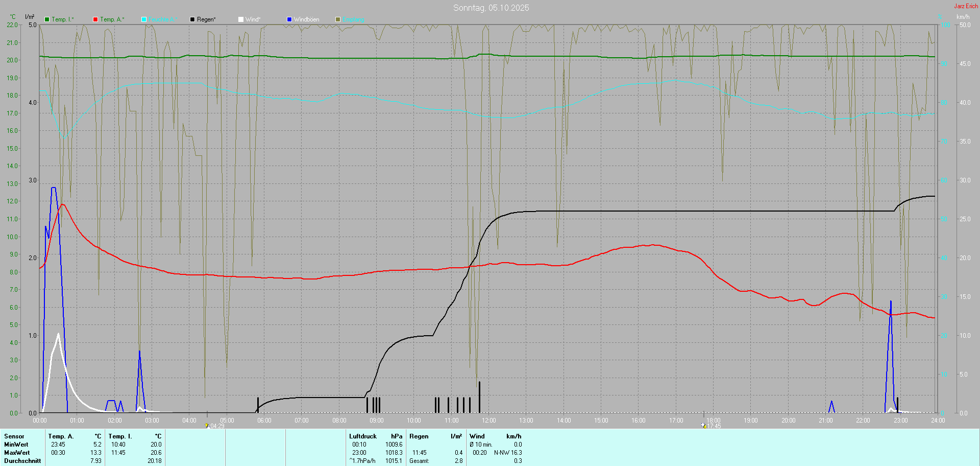The image size is (980, 466).
Task: Click the Regen maximum value '0.4'
Action: (x=459, y=453)
